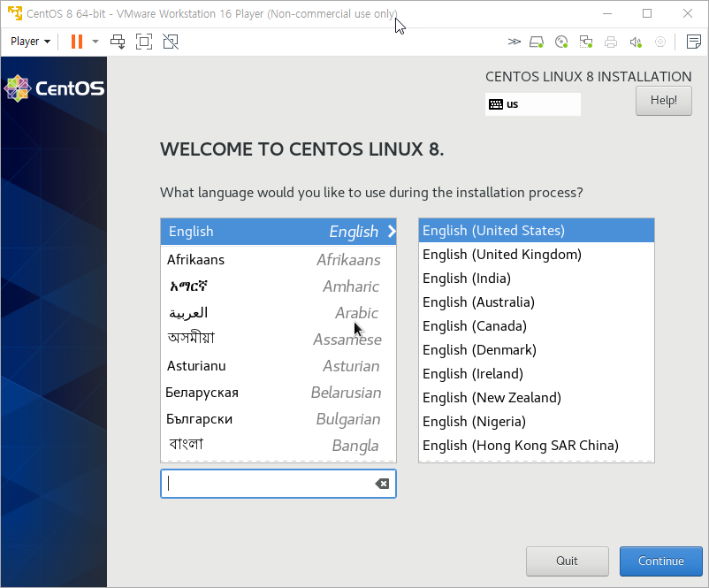
Task: Choose English (Hong Kong SAR China) locale
Action: click(537, 446)
